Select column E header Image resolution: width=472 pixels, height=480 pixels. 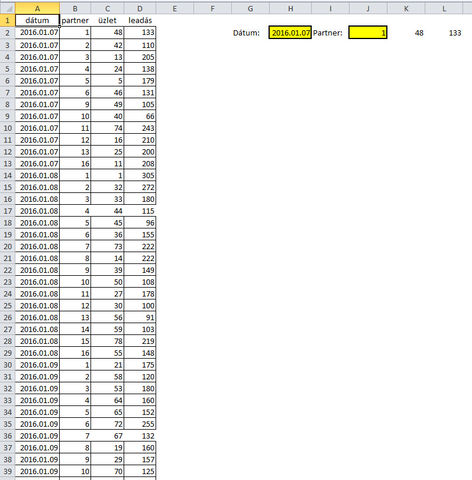tap(174, 8)
